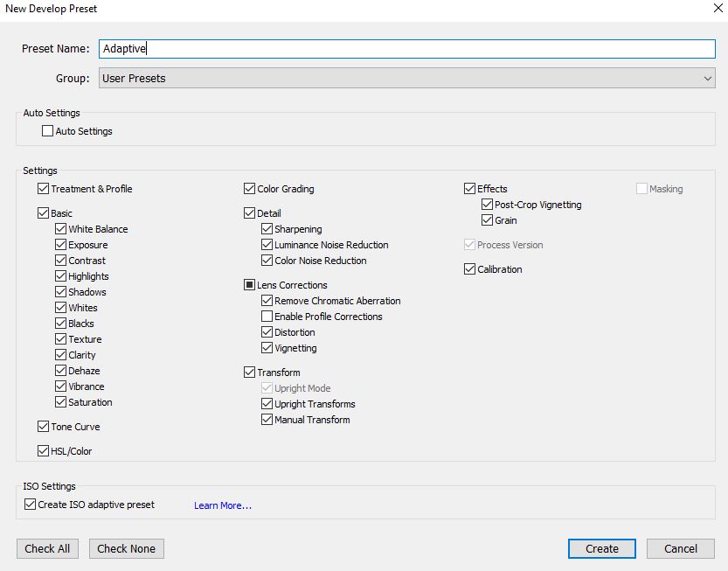This screenshot has height=571, width=728.
Task: Click Create to save the preset
Action: (602, 548)
